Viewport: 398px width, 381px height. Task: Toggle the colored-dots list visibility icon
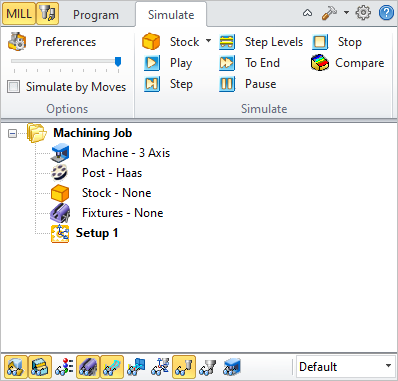click(x=64, y=367)
